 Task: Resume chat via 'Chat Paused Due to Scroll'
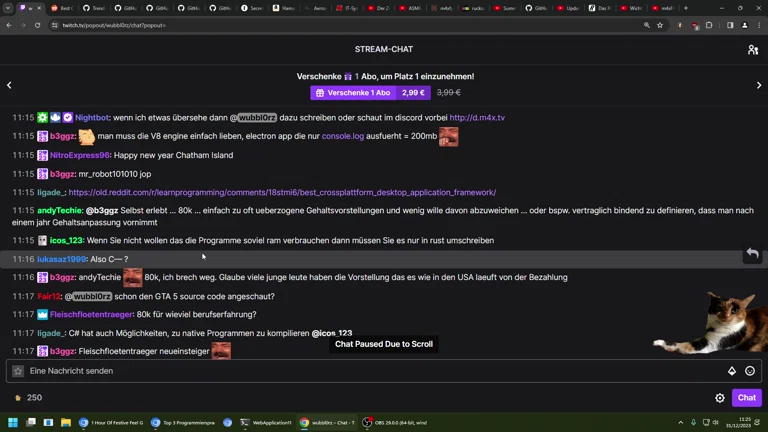click(384, 344)
